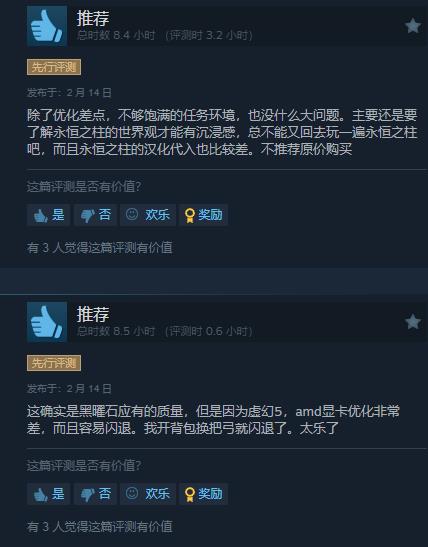Click the star icon on second review
The width and height of the screenshot is (428, 547).
[x=413, y=322]
